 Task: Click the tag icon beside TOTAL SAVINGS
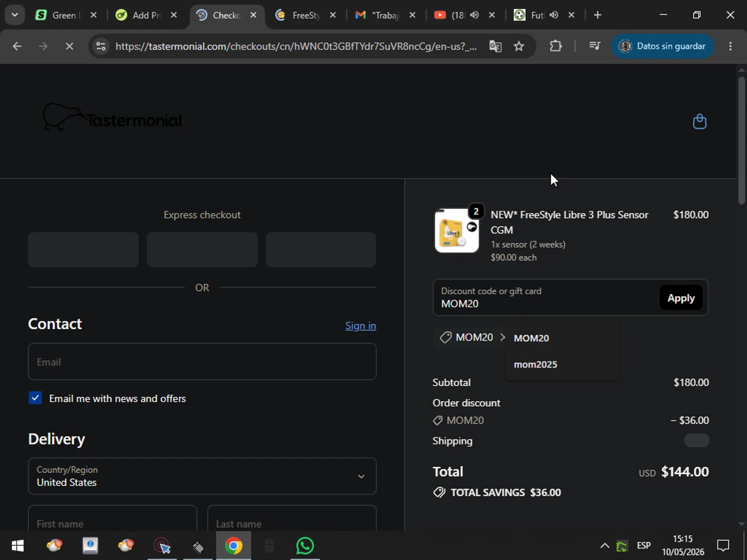point(439,492)
